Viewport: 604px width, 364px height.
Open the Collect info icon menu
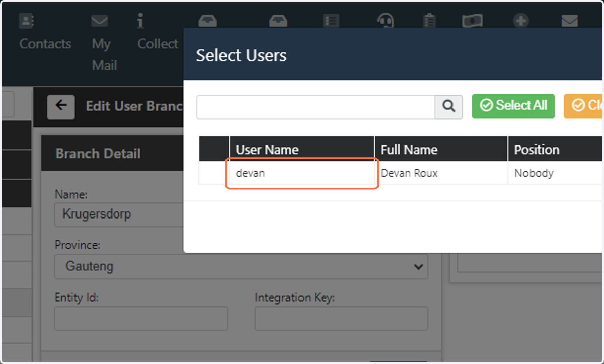click(158, 33)
